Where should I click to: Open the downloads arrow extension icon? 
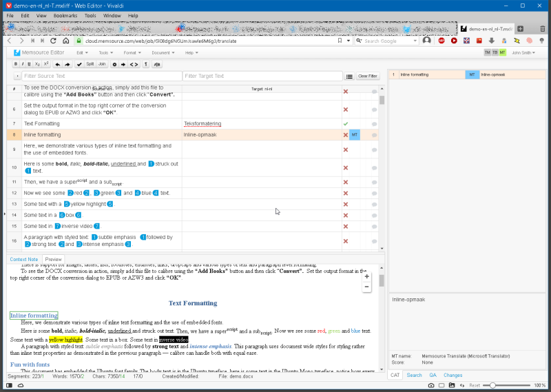click(492, 41)
